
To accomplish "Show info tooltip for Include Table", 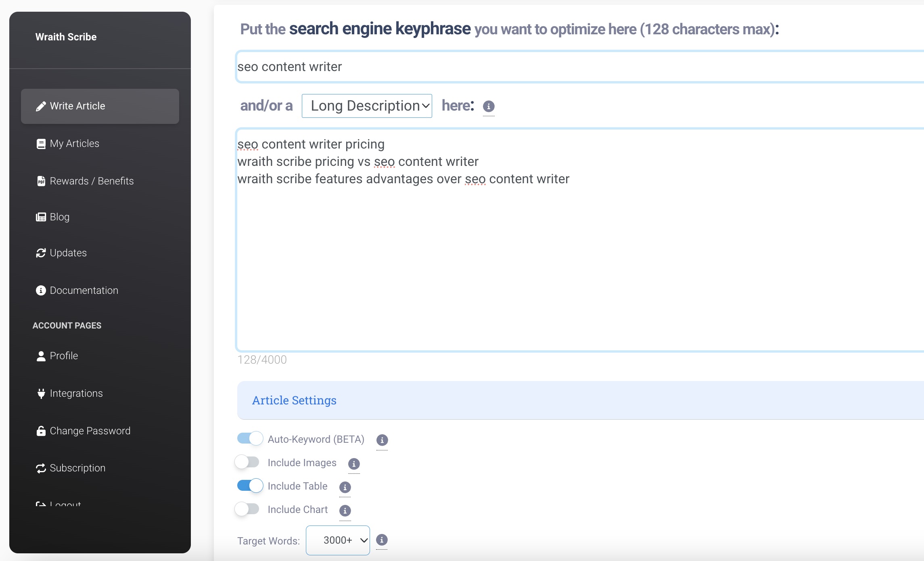I will 345,487.
